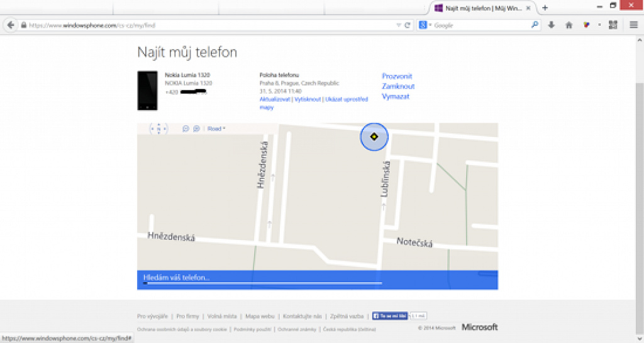Open the URL history dropdown arrow
Viewport: 644px width, 343px height.
398,25
